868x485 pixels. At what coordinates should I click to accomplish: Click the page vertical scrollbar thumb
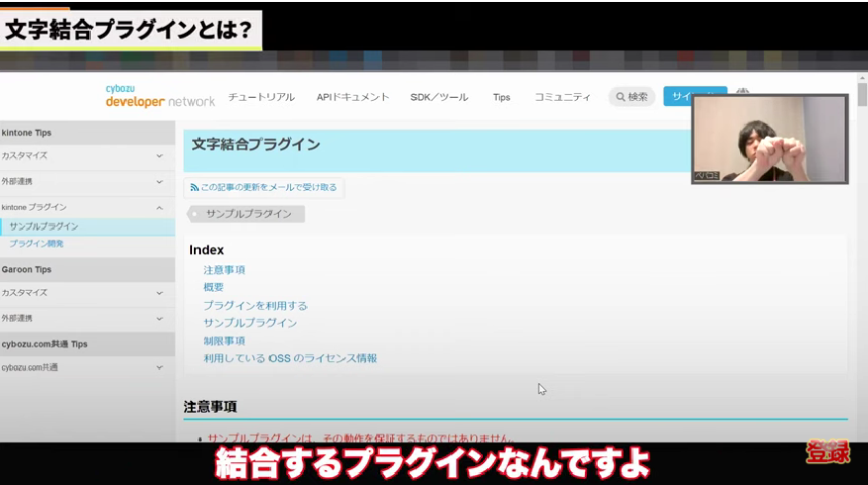[862, 95]
